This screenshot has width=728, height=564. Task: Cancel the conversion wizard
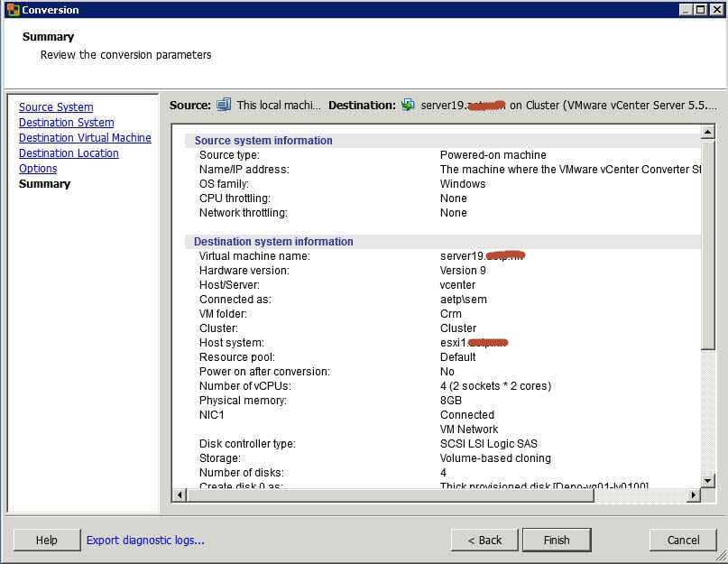pos(683,541)
